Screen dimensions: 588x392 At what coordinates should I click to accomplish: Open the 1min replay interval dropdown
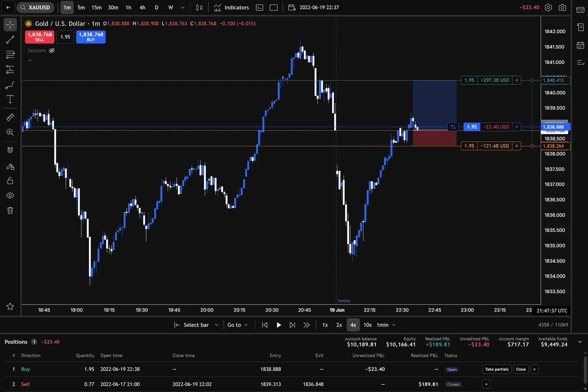[x=386, y=325]
